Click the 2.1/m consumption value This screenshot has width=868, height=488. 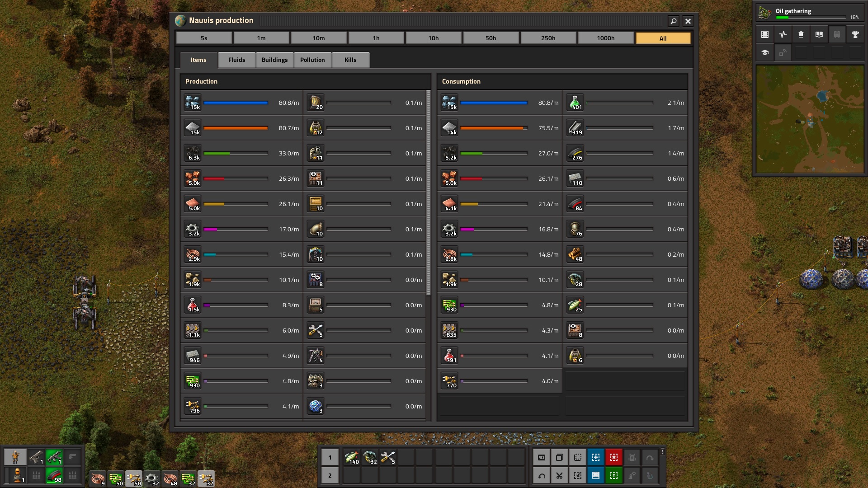coord(675,103)
